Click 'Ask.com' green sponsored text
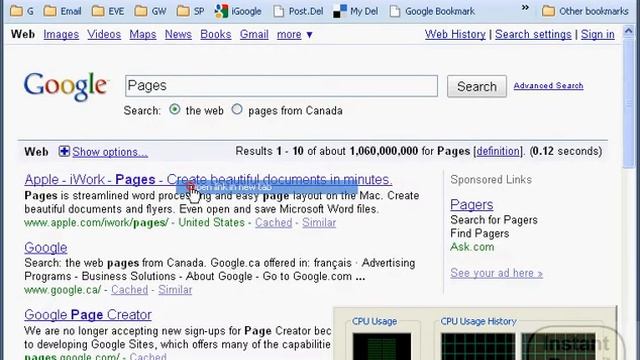The image size is (640, 360). (472, 247)
